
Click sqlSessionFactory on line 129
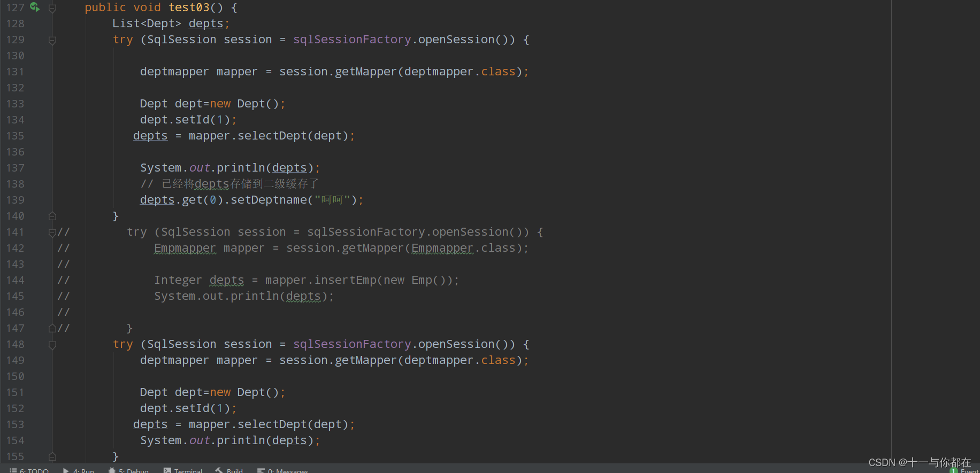point(352,40)
